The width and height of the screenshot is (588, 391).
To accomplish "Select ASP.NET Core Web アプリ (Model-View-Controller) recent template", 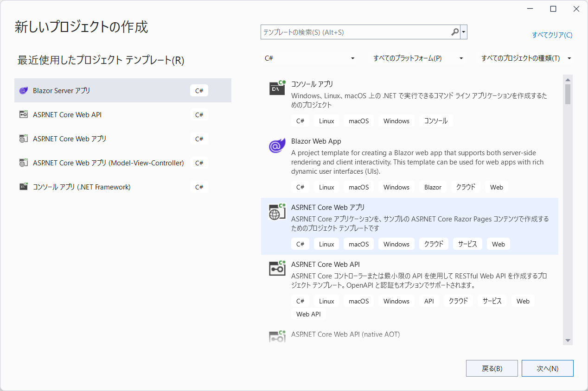I will point(123,163).
